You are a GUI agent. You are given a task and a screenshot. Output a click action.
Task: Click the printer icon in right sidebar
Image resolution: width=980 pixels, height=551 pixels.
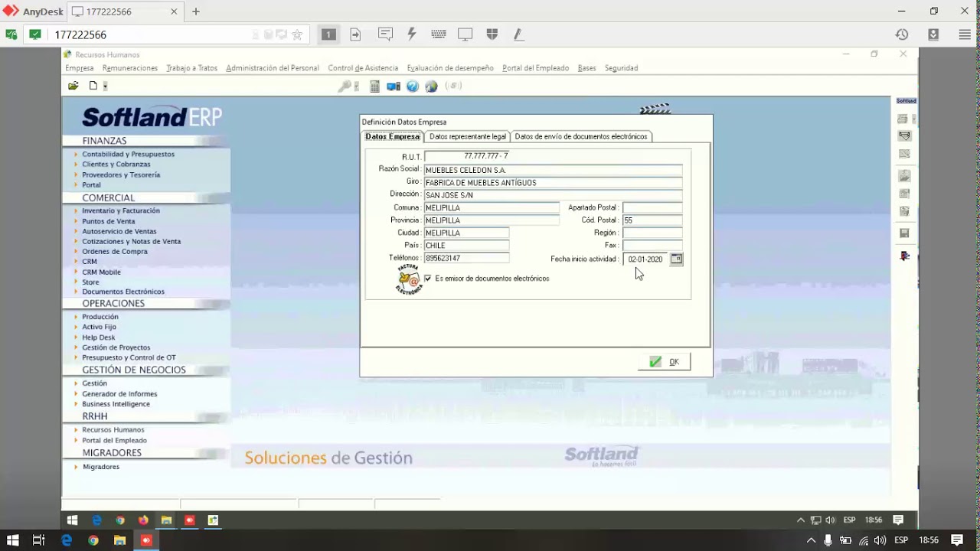click(x=903, y=119)
